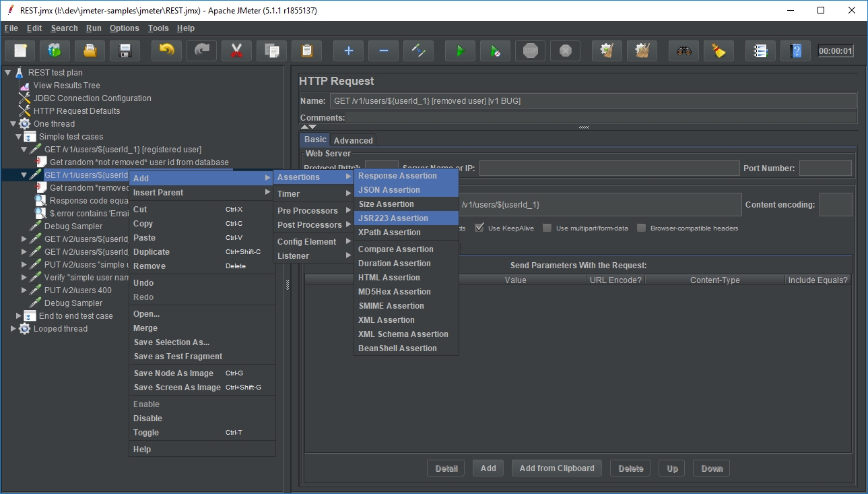Click the Stop toolbar icon
This screenshot has height=494, width=868.
click(530, 51)
